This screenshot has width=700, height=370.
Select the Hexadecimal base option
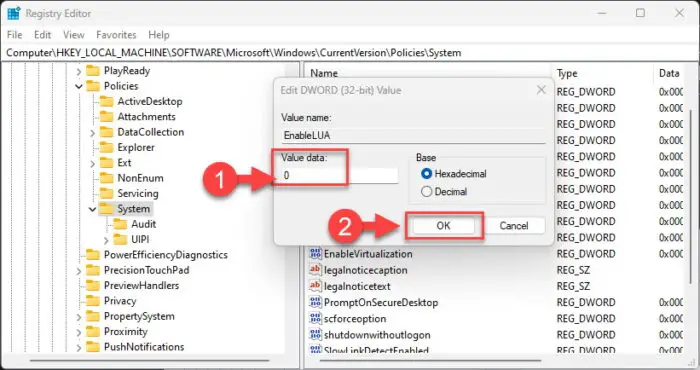coord(454,174)
